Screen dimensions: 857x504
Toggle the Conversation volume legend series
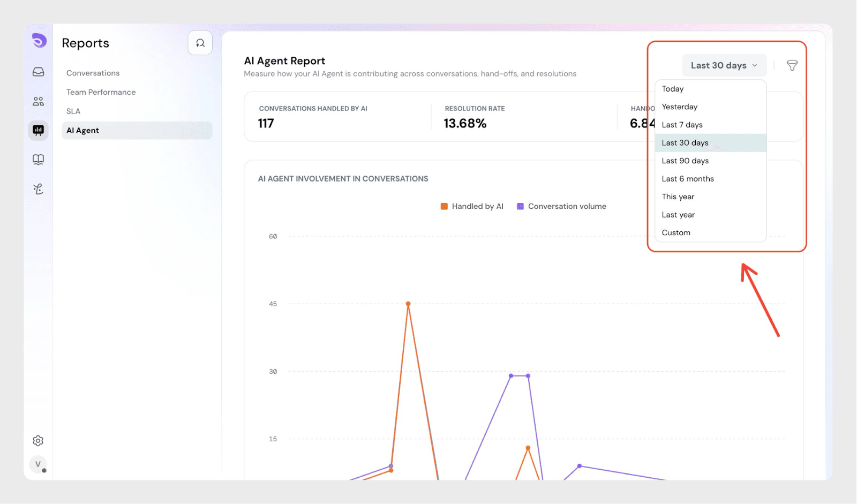coord(561,207)
